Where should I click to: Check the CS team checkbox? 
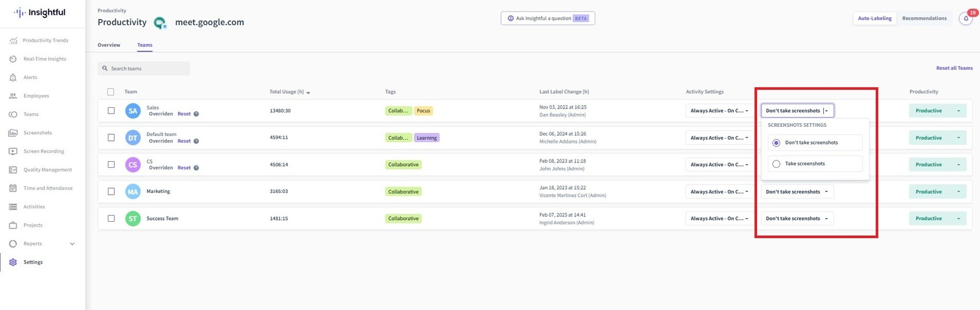(x=111, y=165)
